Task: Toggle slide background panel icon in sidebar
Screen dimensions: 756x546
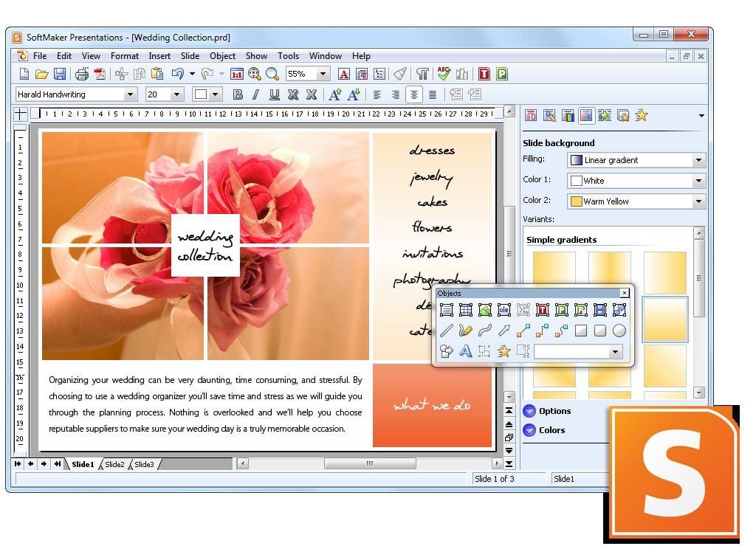Action: point(586,116)
